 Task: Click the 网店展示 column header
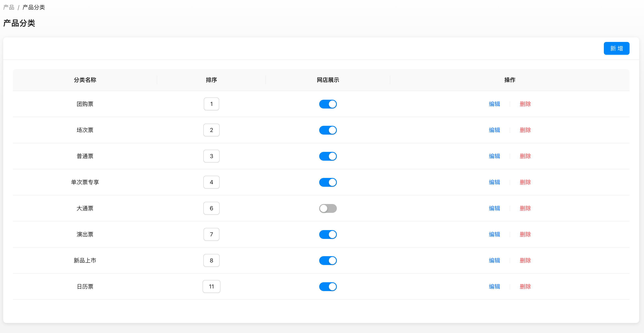coord(328,80)
